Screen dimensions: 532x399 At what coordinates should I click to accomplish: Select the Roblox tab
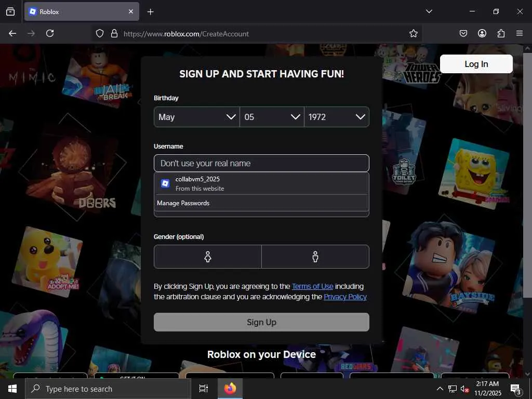pyautogui.click(x=82, y=11)
